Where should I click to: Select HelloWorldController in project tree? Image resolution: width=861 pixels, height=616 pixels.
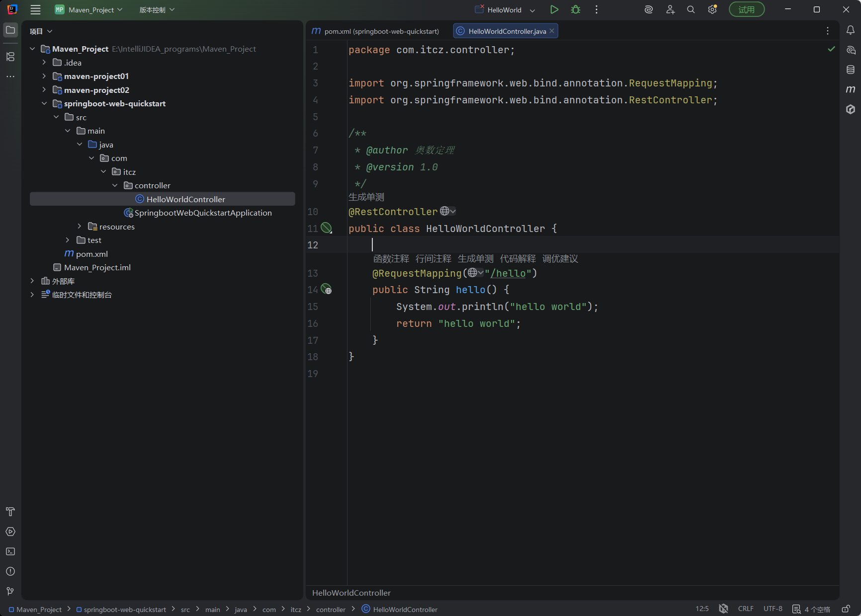coord(162,199)
